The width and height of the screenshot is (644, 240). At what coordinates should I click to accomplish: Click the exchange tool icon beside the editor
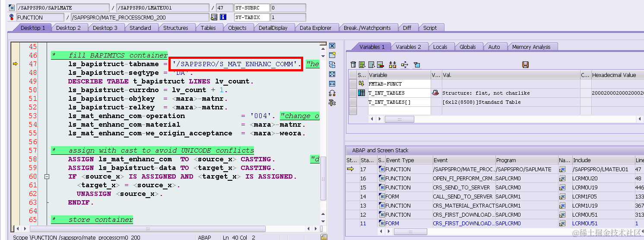332,64
